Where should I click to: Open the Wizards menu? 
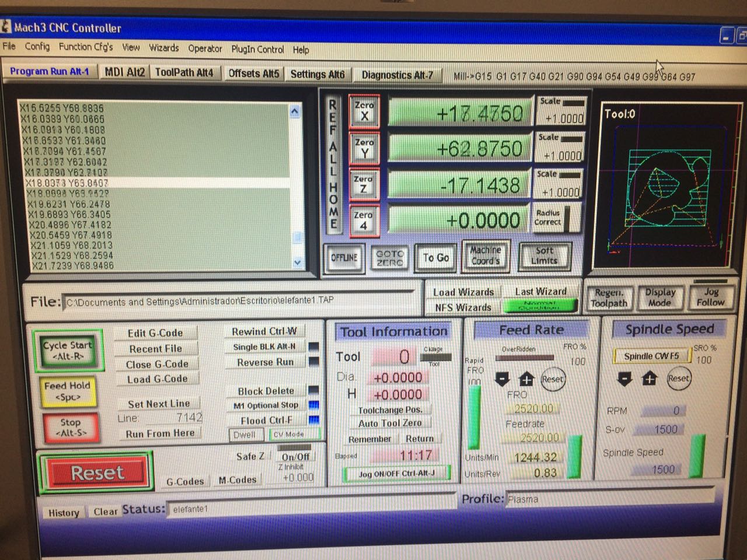[x=164, y=48]
